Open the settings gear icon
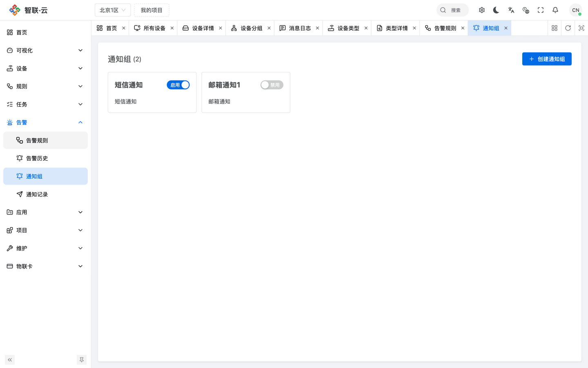588x368 pixels. 482,10
